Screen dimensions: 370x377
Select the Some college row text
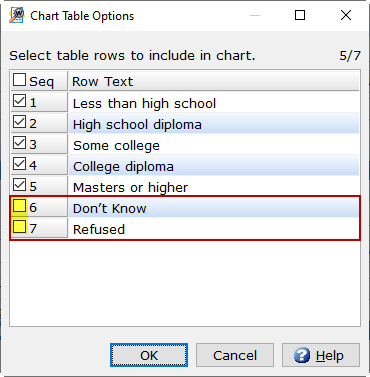(x=116, y=146)
